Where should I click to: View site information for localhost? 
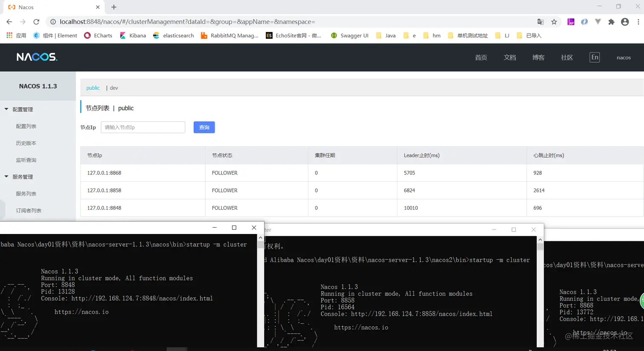pos(53,22)
